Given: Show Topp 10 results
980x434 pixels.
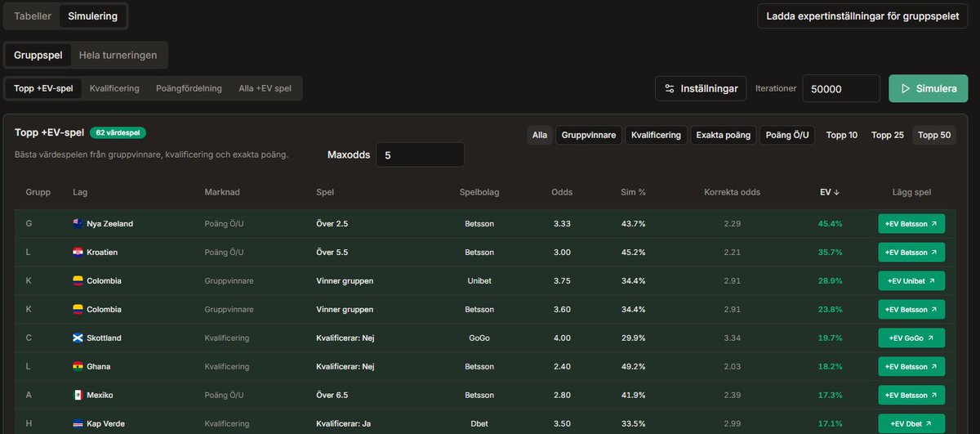Looking at the screenshot, I should (x=842, y=135).
